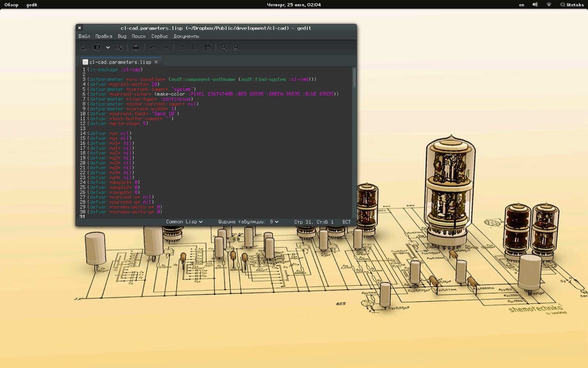Expand the recent files arrow beside Open
The height and width of the screenshot is (368, 588).
point(108,47)
